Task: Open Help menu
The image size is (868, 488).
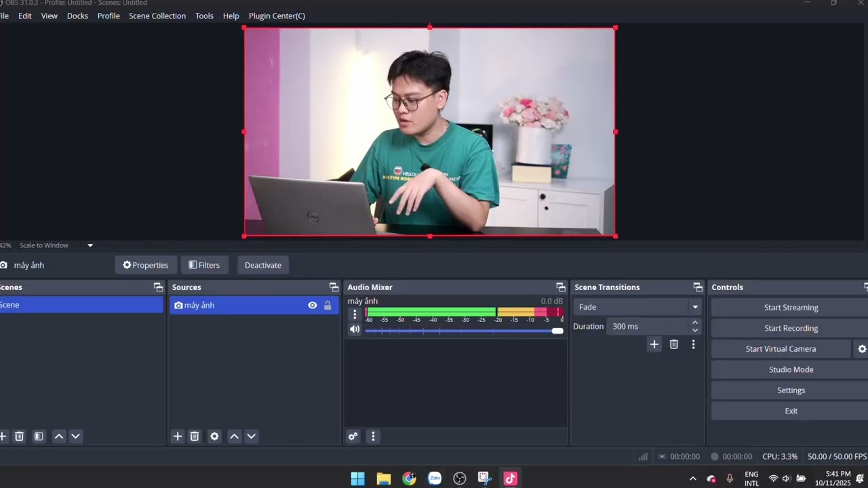Action: [x=231, y=16]
